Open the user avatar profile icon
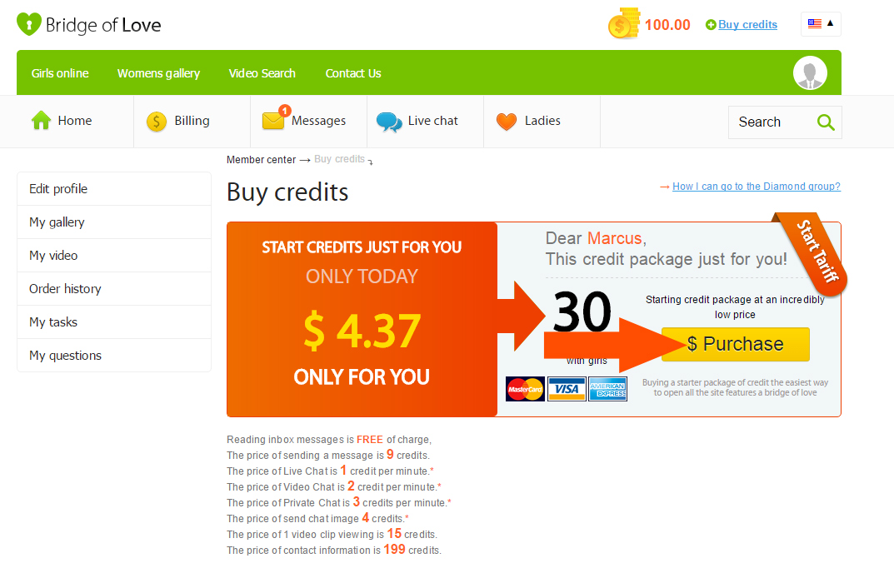The width and height of the screenshot is (894, 588). point(810,73)
